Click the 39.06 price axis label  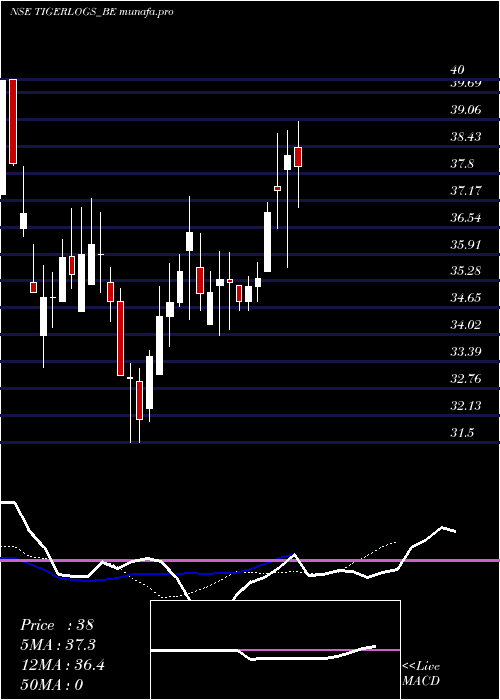pos(466,110)
